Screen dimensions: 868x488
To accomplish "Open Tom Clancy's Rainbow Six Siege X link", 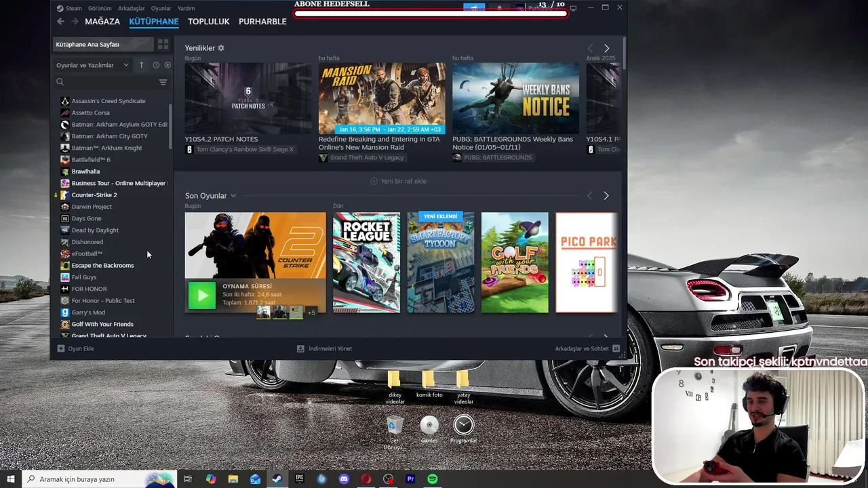I will (x=239, y=149).
